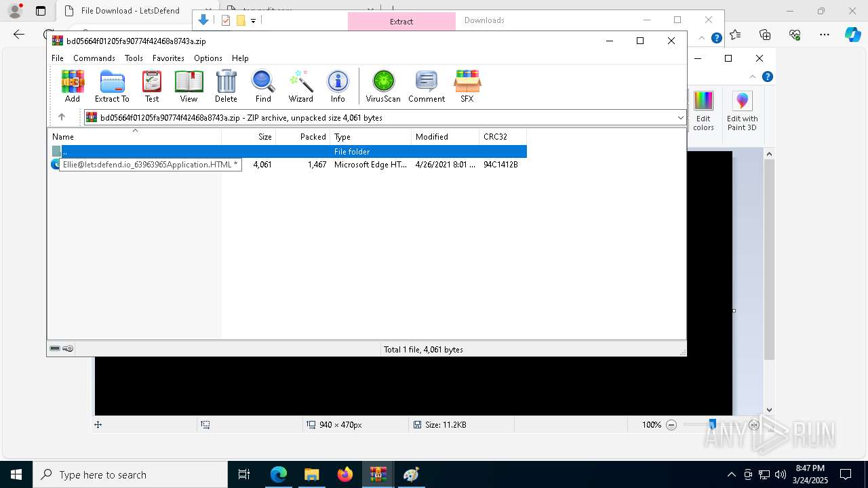
Task: Open Edge Collections icon
Action: [x=765, y=35]
